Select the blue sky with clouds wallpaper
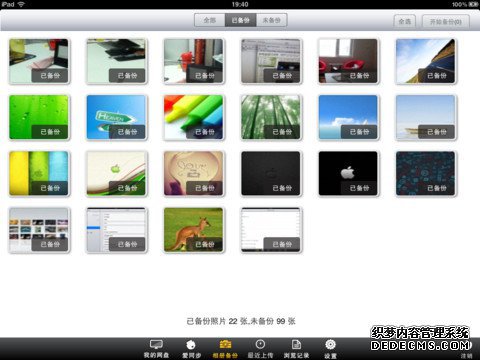The width and height of the screenshot is (480, 360). (x=348, y=117)
